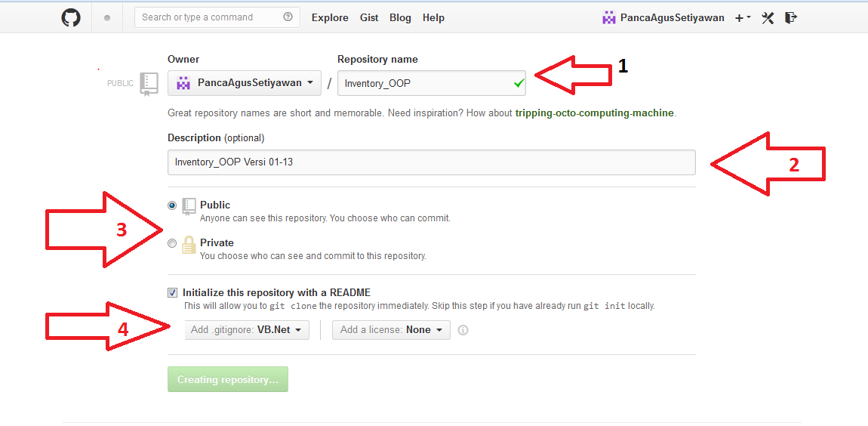Image resolution: width=868 pixels, height=426 pixels.
Task: Click the PancaAgusSetiyawan avatar in header
Action: tap(609, 17)
